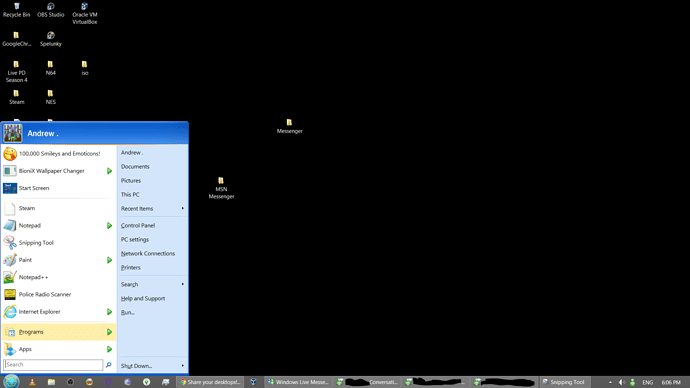Choose Help and Support menu item
The height and width of the screenshot is (388, 690).
143,298
